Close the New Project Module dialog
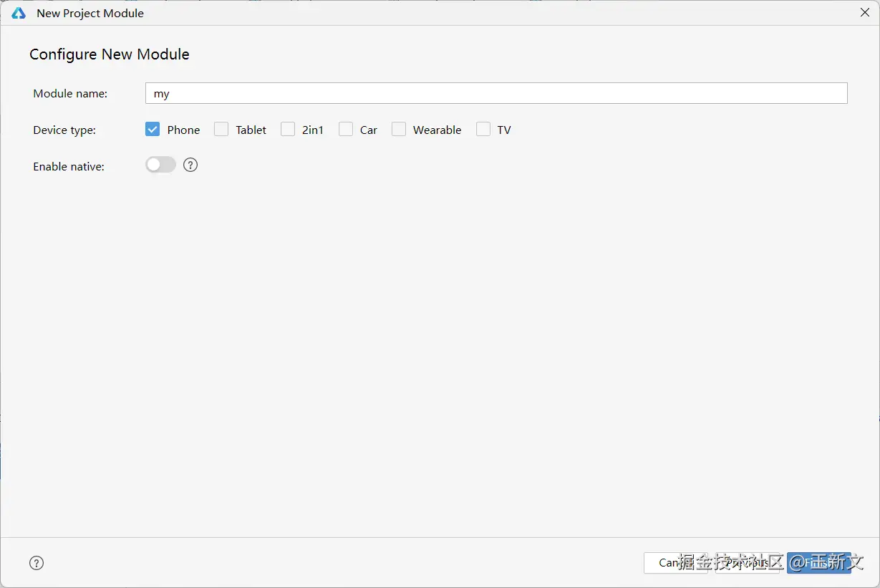 [864, 12]
